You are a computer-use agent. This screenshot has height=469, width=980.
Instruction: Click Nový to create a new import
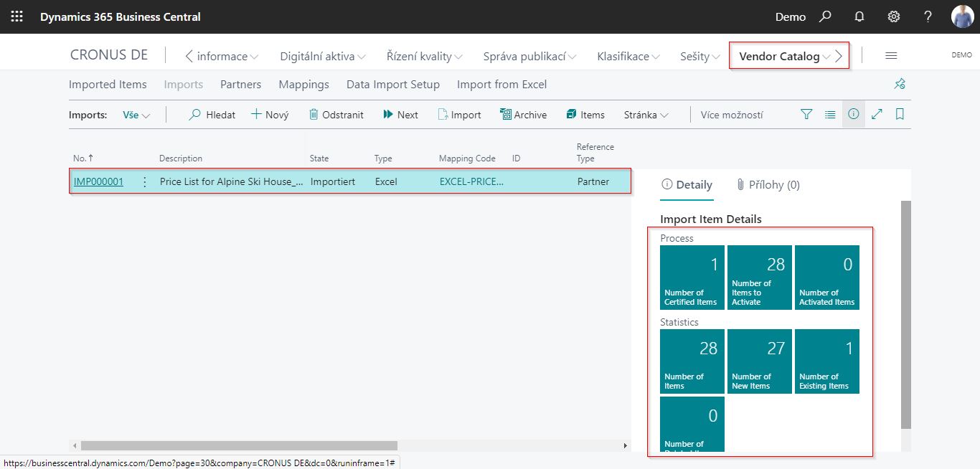click(270, 115)
